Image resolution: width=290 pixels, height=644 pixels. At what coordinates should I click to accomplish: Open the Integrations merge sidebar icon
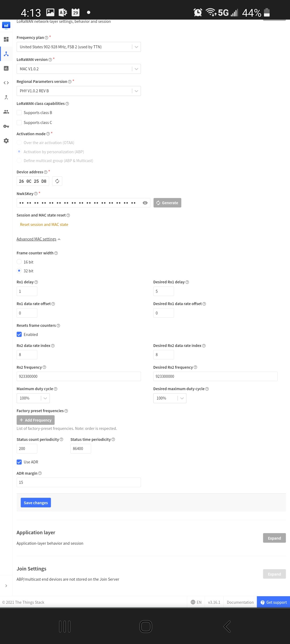point(6,97)
